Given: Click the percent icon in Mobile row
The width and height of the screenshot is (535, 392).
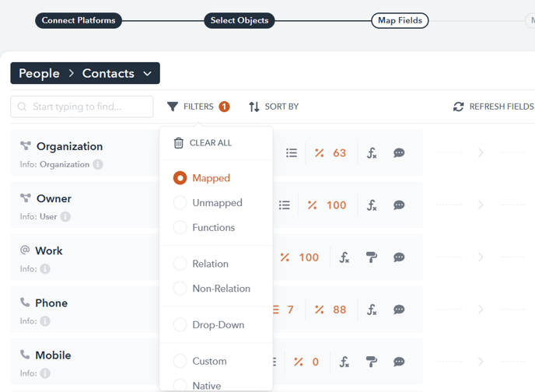Looking at the screenshot, I should (299, 362).
